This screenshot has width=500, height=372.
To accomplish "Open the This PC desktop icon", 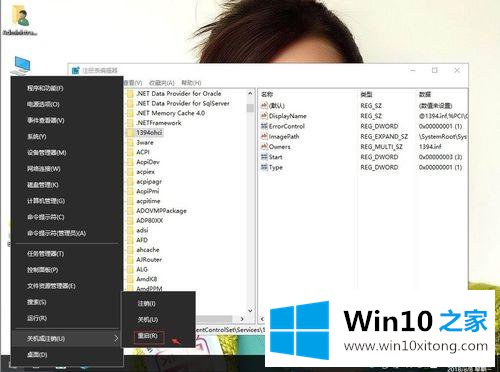I will pos(22,65).
